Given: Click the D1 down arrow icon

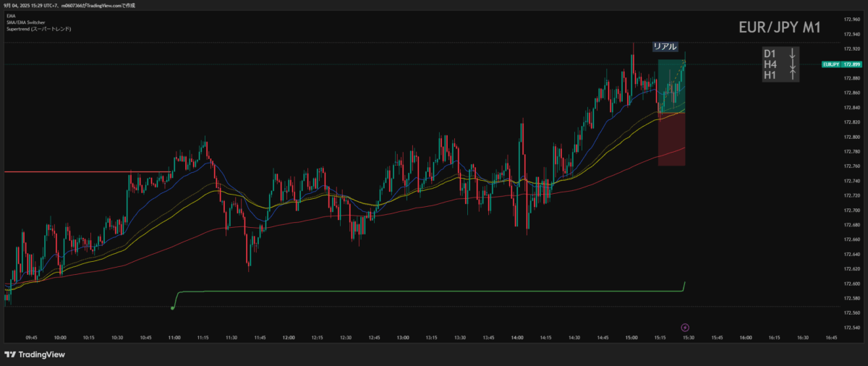Looking at the screenshot, I should click(x=792, y=54).
